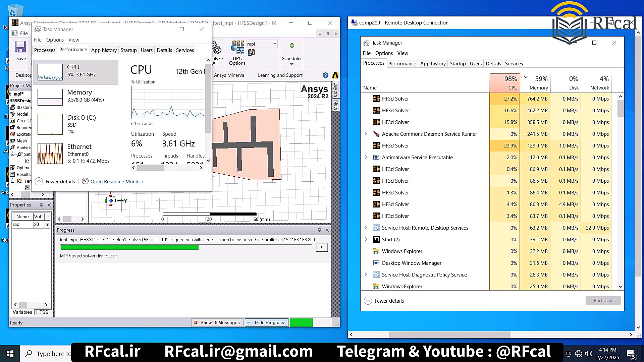Select the HF3d Solver using 462.2 MB

[x=486, y=110]
